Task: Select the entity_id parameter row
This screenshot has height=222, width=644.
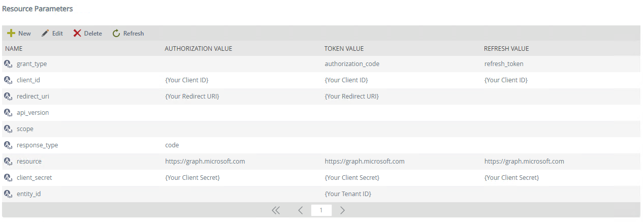Action: pos(28,194)
